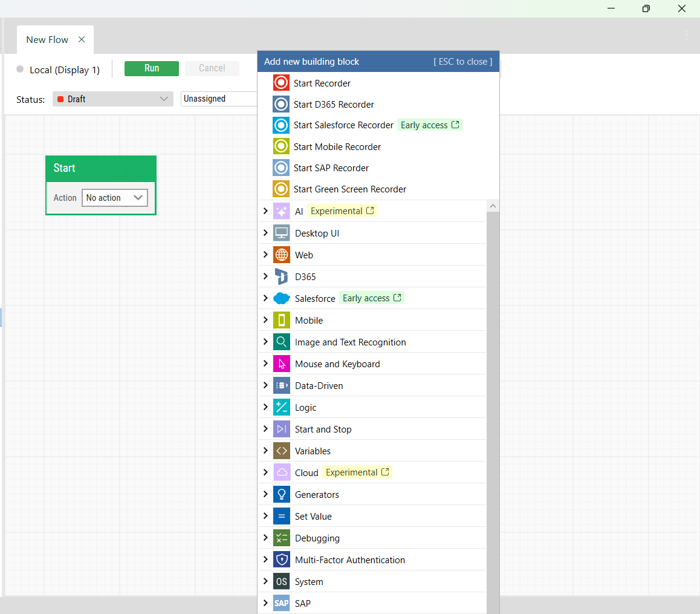The width and height of the screenshot is (700, 614).
Task: Click the Start SAP Recorder icon
Action: pyautogui.click(x=280, y=168)
